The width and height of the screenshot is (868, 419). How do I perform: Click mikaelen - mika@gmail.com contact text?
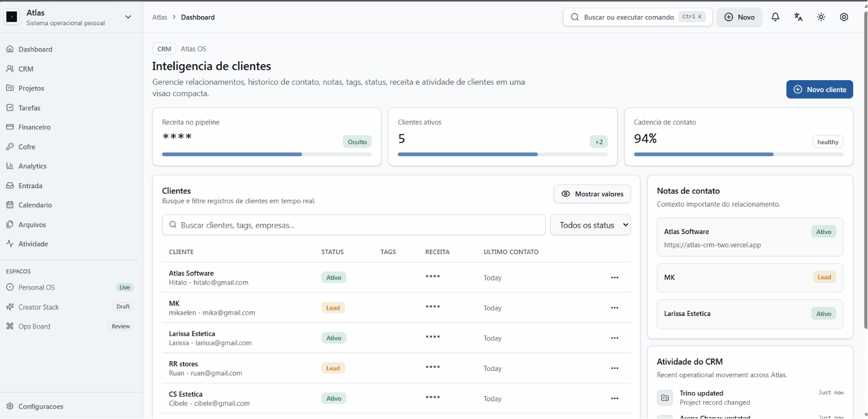coord(212,313)
